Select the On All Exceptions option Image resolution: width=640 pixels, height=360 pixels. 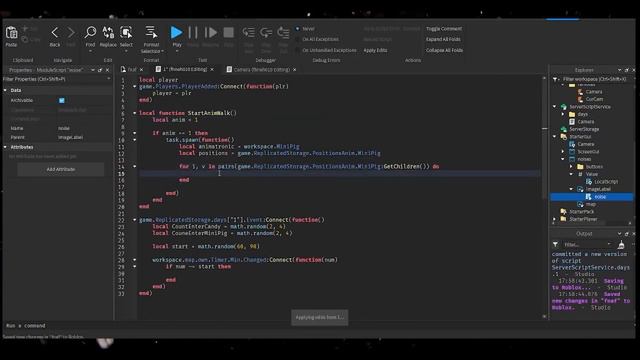298,39
